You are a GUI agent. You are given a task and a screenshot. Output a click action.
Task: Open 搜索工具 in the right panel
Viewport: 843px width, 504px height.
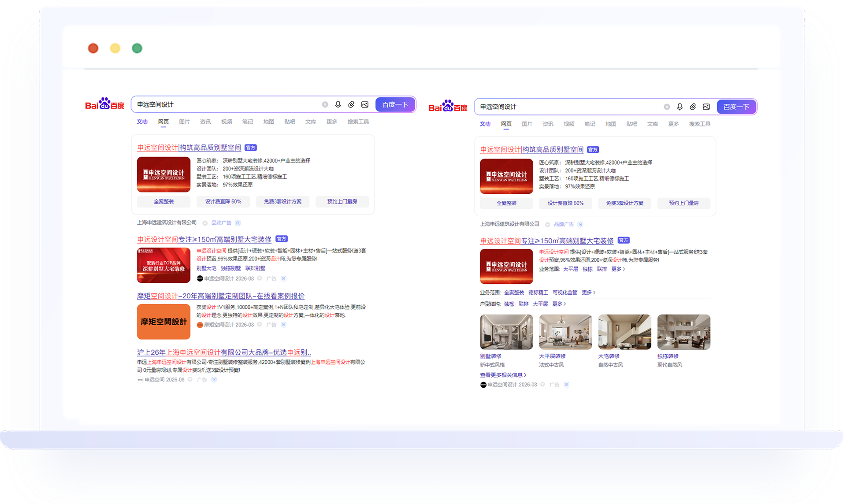[x=700, y=124]
